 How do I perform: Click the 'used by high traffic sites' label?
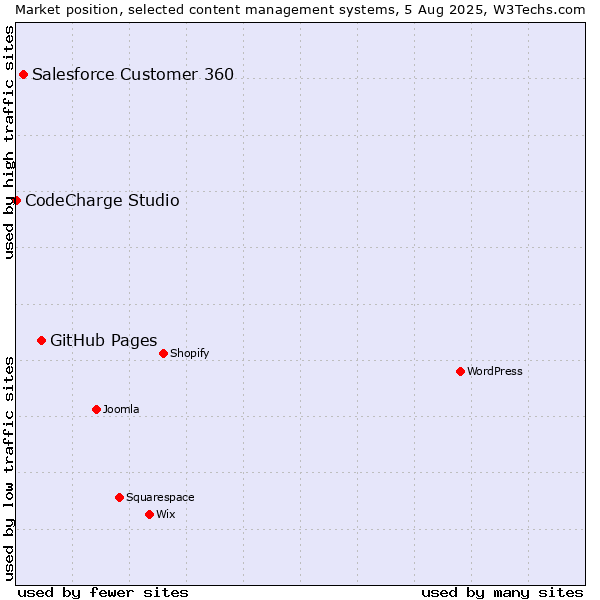(8, 142)
